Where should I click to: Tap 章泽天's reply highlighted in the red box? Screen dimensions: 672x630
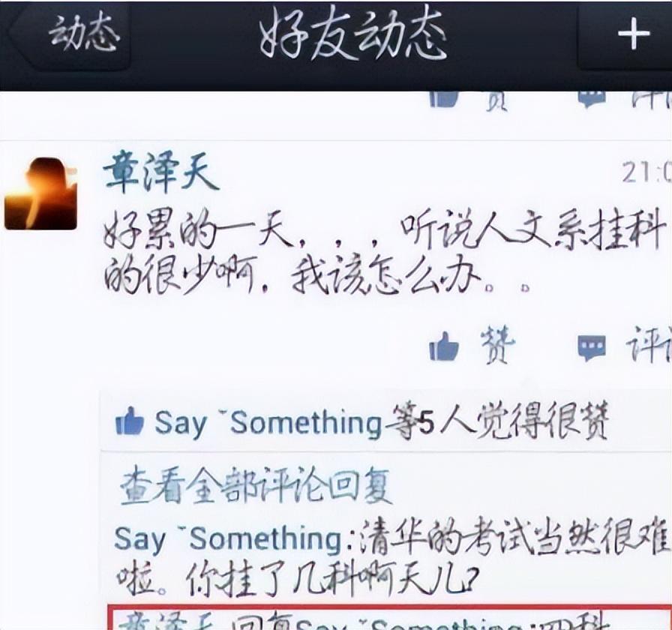pos(388,617)
